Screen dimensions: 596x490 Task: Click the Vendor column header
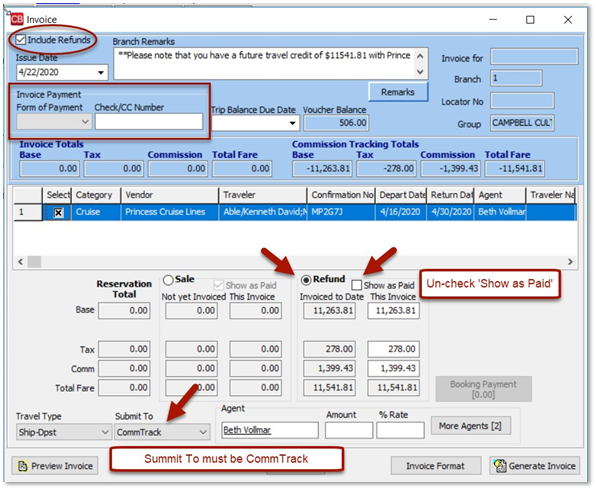(x=170, y=195)
